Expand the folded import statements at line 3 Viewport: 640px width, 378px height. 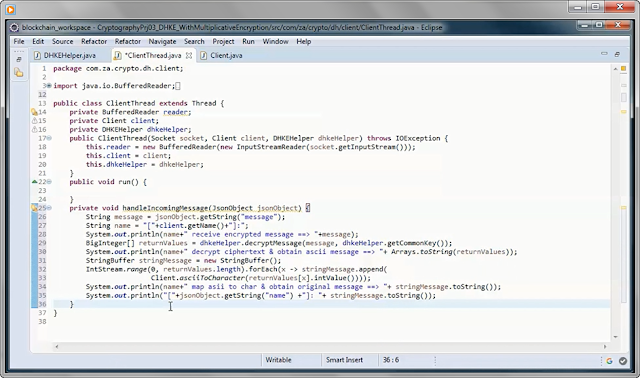click(49, 86)
